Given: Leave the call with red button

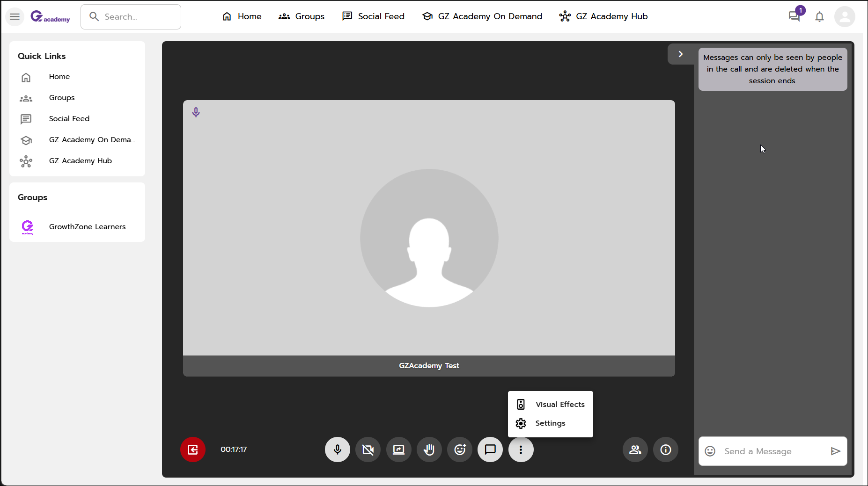Looking at the screenshot, I should [193, 450].
